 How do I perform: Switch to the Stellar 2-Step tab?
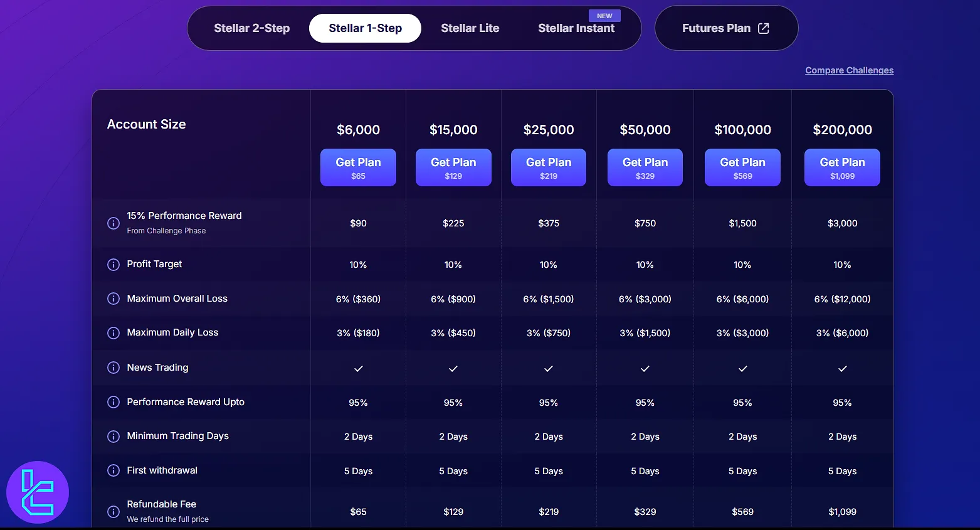point(251,28)
